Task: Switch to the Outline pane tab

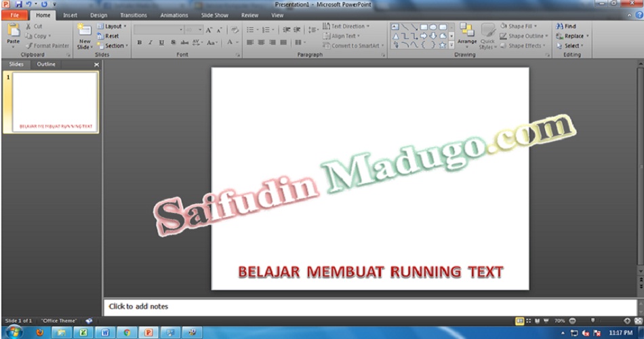Action: click(46, 64)
